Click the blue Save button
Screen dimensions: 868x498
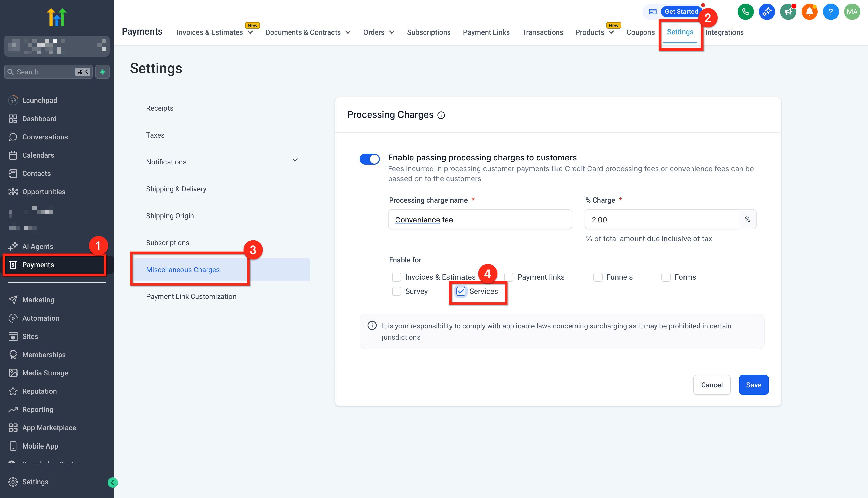(x=754, y=385)
